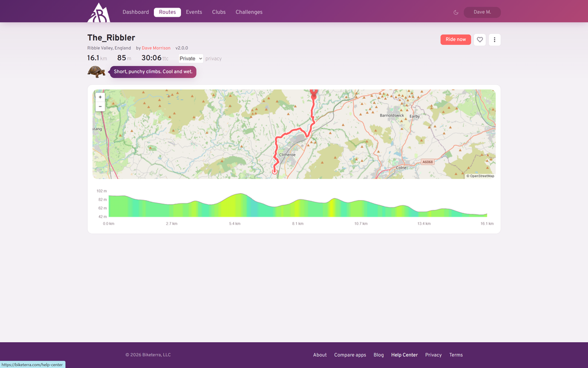The image size is (588, 368).
Task: Start the route with Ride now
Action: pyautogui.click(x=455, y=40)
